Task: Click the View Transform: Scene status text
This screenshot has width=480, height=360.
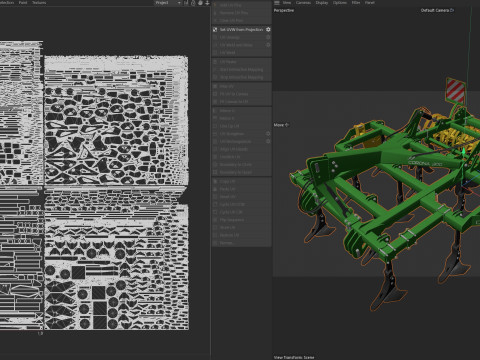Action: tap(294, 357)
